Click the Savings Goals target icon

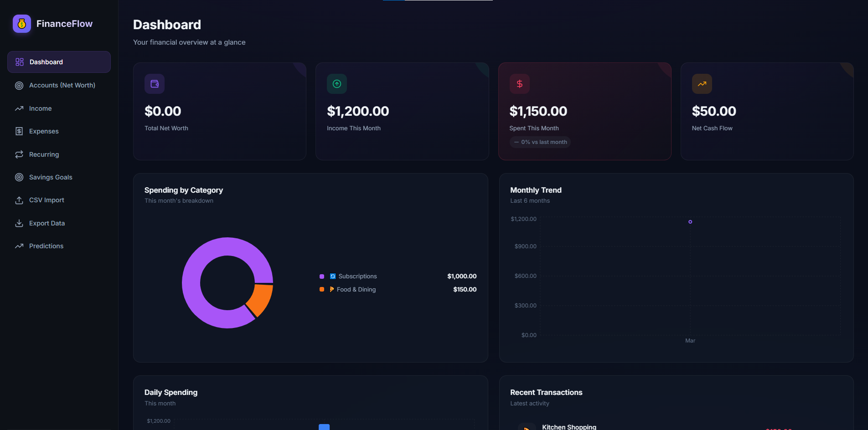tap(19, 177)
